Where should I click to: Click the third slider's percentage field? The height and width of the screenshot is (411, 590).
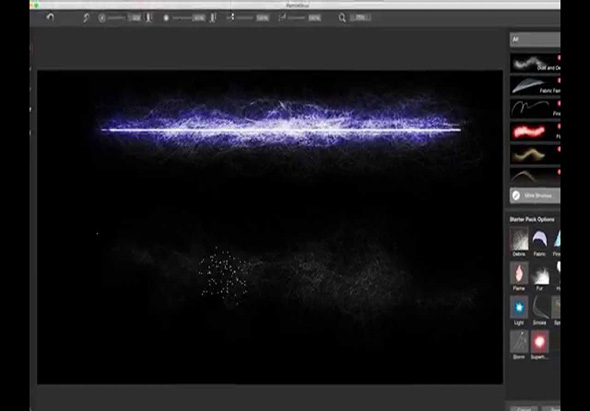(x=263, y=18)
